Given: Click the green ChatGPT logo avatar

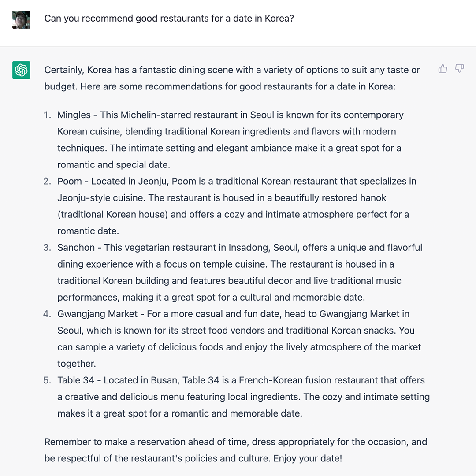Looking at the screenshot, I should pyautogui.click(x=21, y=70).
